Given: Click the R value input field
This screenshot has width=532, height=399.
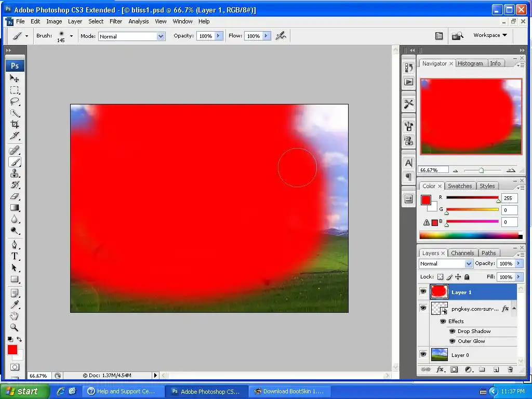Looking at the screenshot, I should (x=509, y=198).
